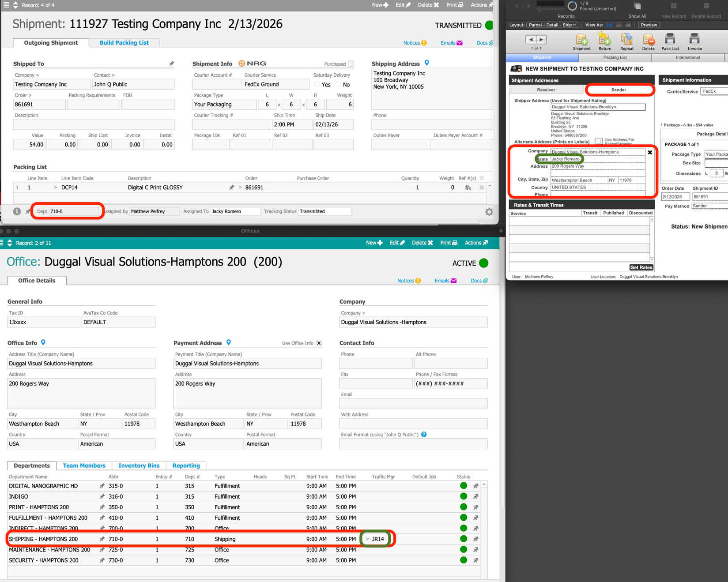Toggle the Use Office Info checkbox
This screenshot has height=582, width=728.
[319, 343]
